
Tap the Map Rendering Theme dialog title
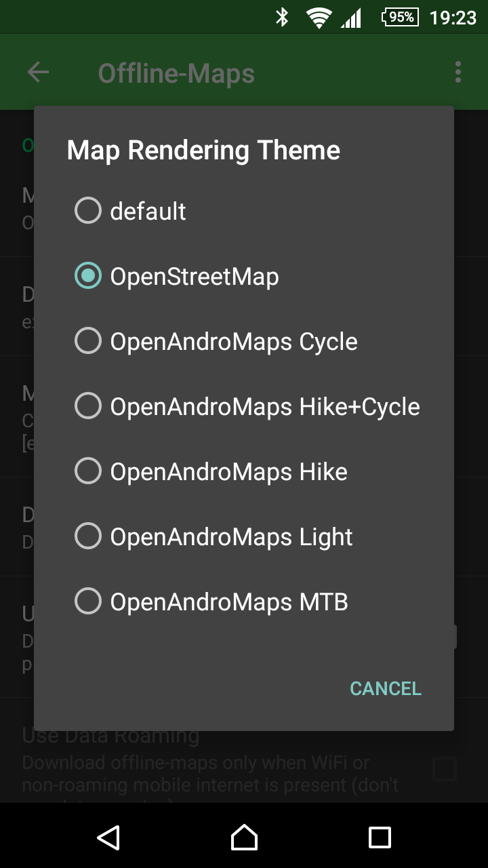tap(203, 150)
